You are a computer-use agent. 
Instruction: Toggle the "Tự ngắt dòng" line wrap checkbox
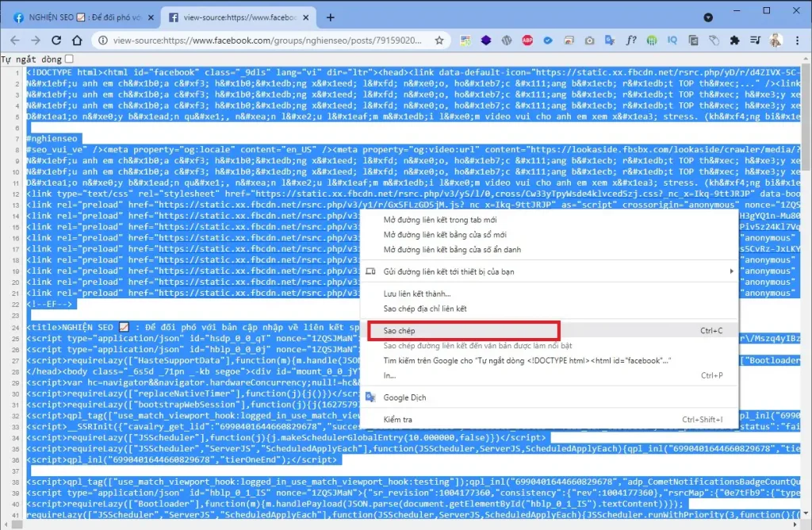pos(70,59)
